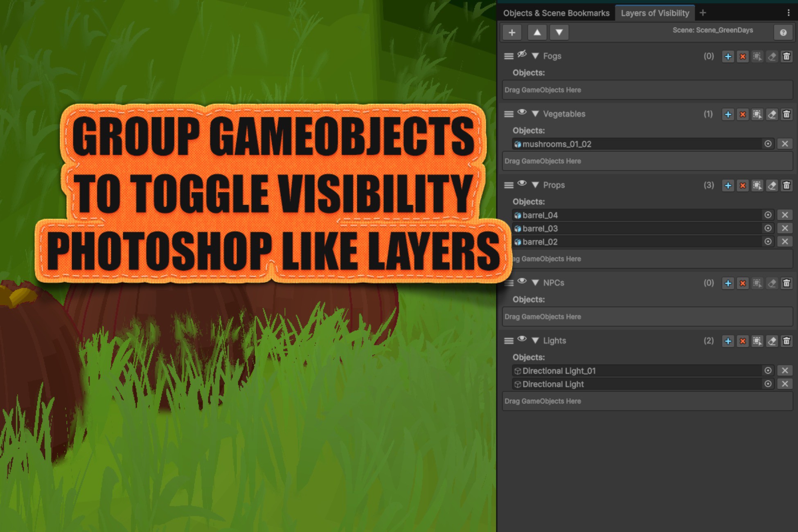Hide the NPCs layer via eye icon
The width and height of the screenshot is (798, 532).
(522, 281)
